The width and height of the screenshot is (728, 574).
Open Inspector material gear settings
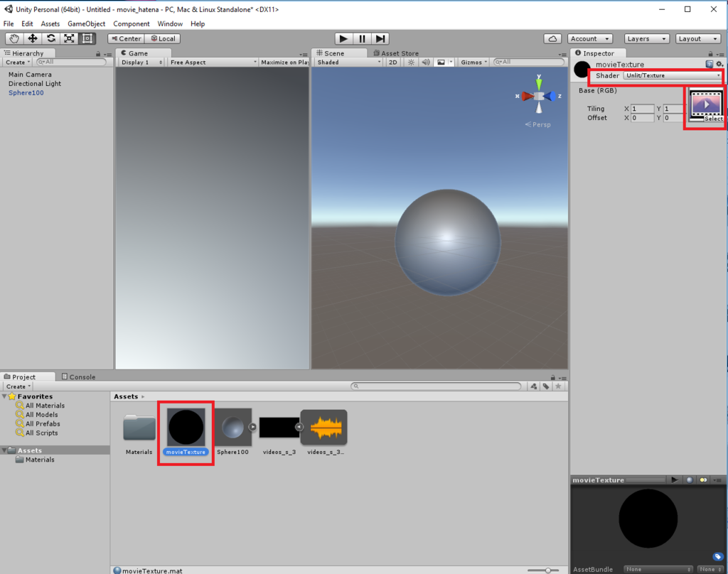(x=719, y=64)
